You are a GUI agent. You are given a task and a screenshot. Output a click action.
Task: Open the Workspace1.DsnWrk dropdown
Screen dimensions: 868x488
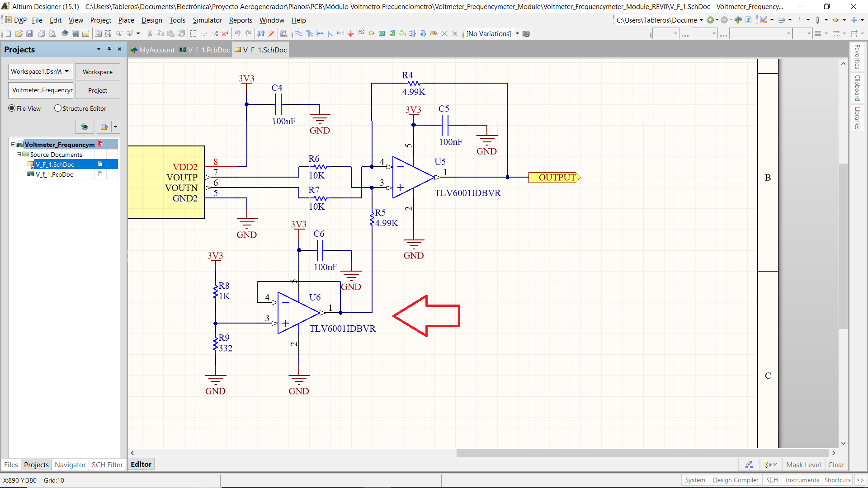tap(66, 71)
